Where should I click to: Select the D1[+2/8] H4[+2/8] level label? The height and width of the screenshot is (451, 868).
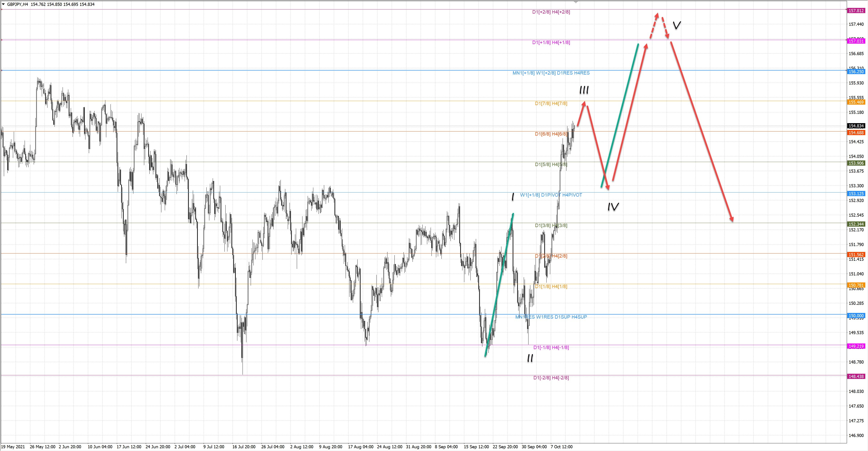coord(551,12)
